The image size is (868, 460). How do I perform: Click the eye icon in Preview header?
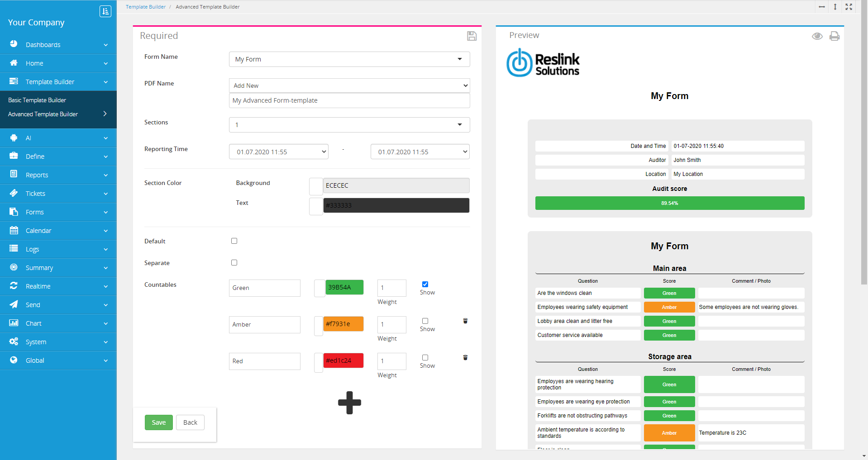pos(817,36)
